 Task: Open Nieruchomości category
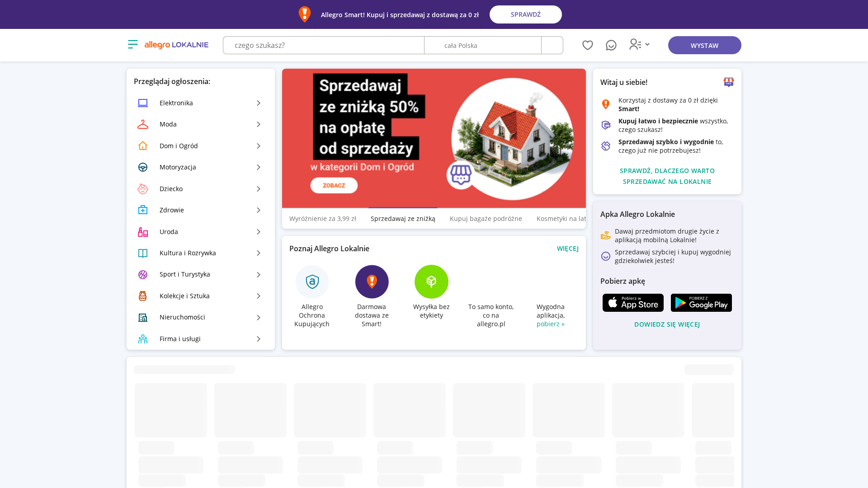[x=201, y=317]
